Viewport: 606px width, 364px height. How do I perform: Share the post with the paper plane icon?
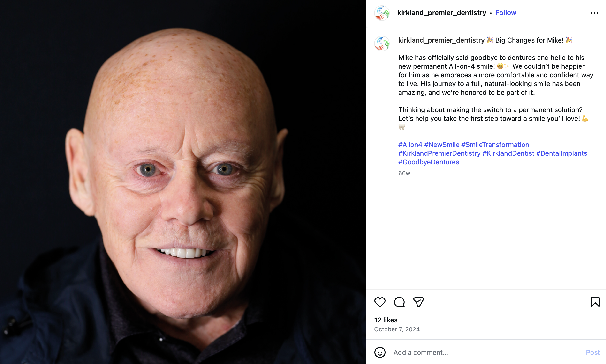tap(418, 302)
